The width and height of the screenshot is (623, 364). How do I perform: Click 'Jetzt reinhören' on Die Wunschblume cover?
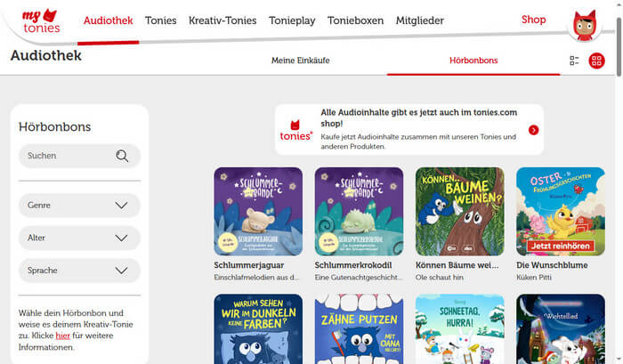pyautogui.click(x=561, y=246)
